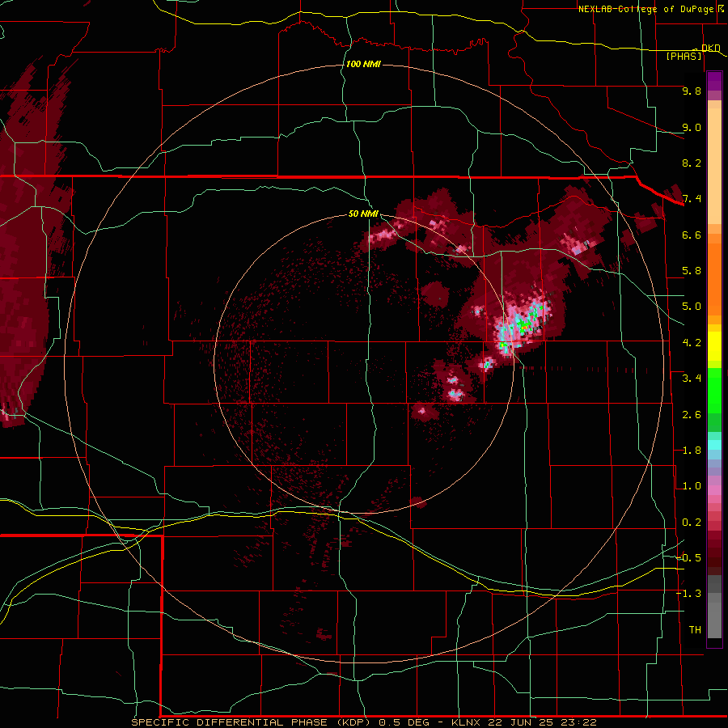Click the yellow band in color scale
728x728 pixels.
(714, 346)
